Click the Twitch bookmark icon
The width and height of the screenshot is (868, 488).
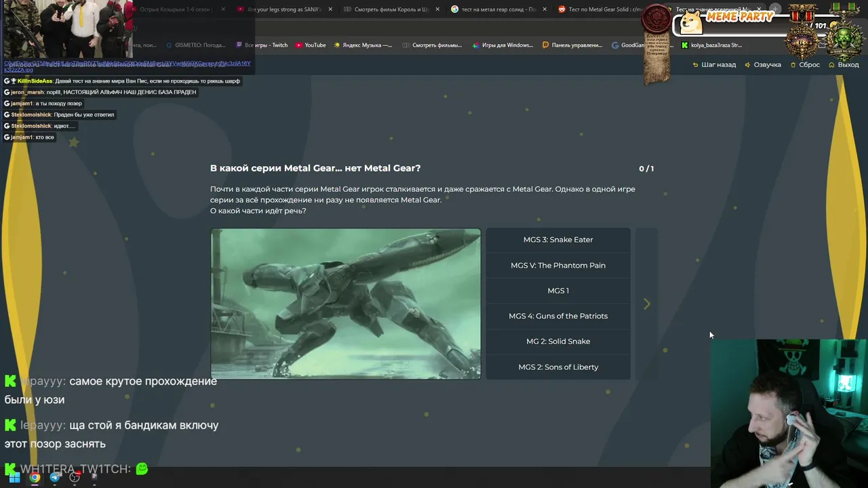coord(239,45)
